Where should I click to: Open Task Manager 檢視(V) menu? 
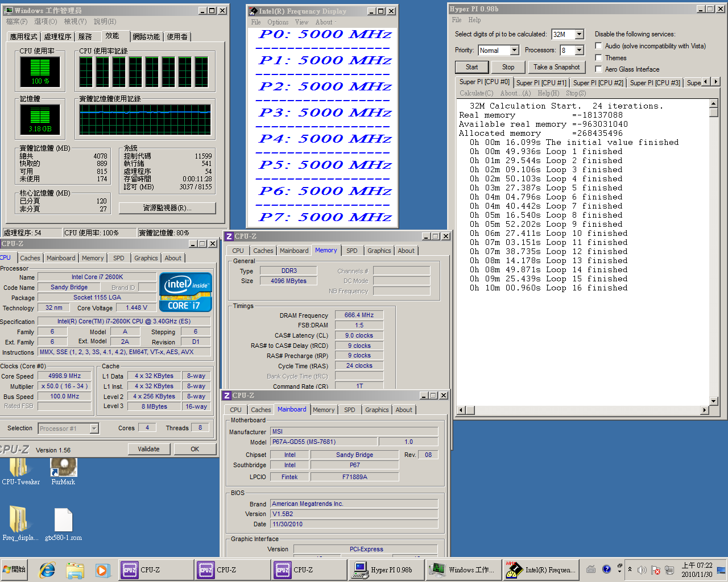75,22
